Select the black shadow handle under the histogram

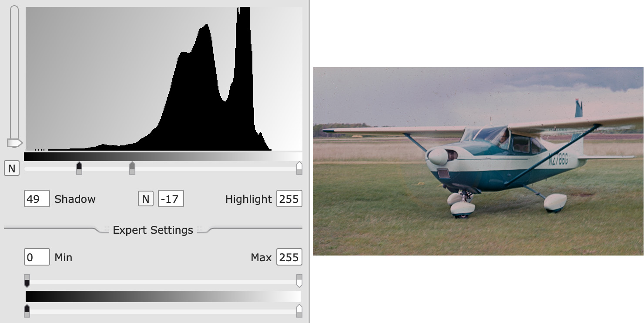tap(79, 168)
